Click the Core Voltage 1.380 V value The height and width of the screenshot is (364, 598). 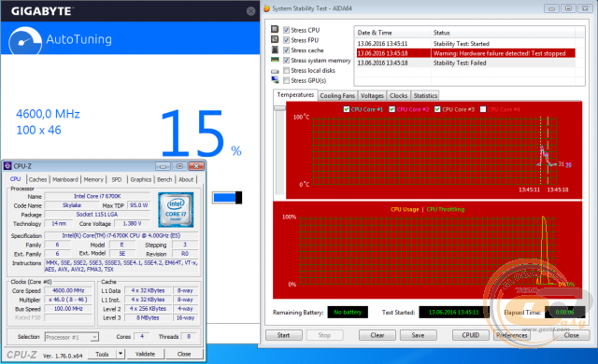(x=132, y=223)
